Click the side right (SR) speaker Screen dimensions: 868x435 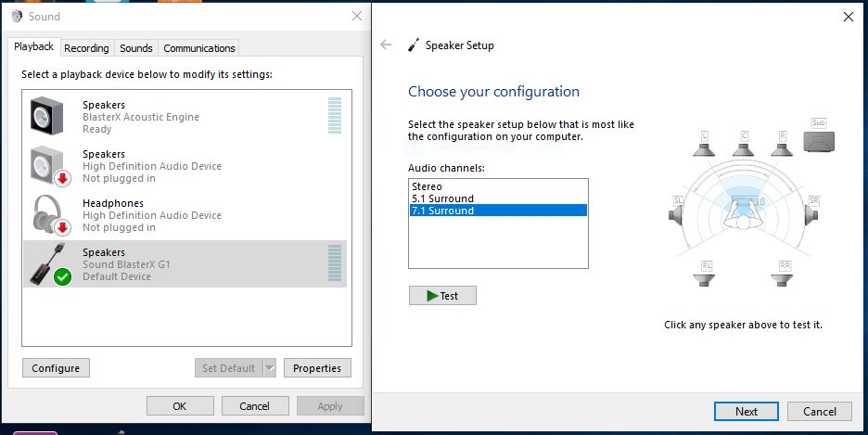pos(811,209)
